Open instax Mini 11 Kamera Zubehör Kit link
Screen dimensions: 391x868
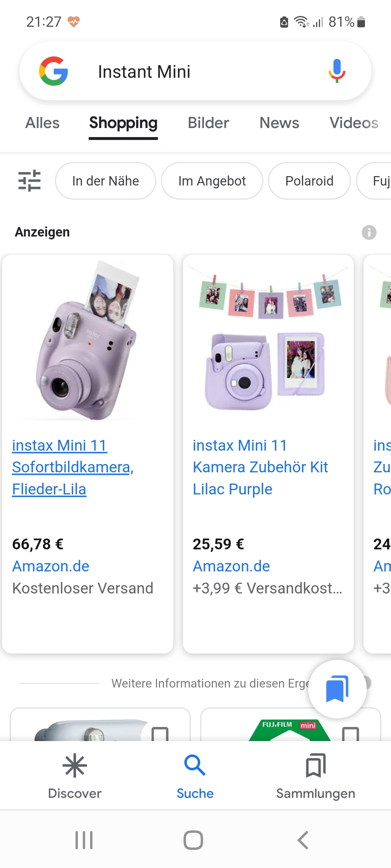point(260,467)
